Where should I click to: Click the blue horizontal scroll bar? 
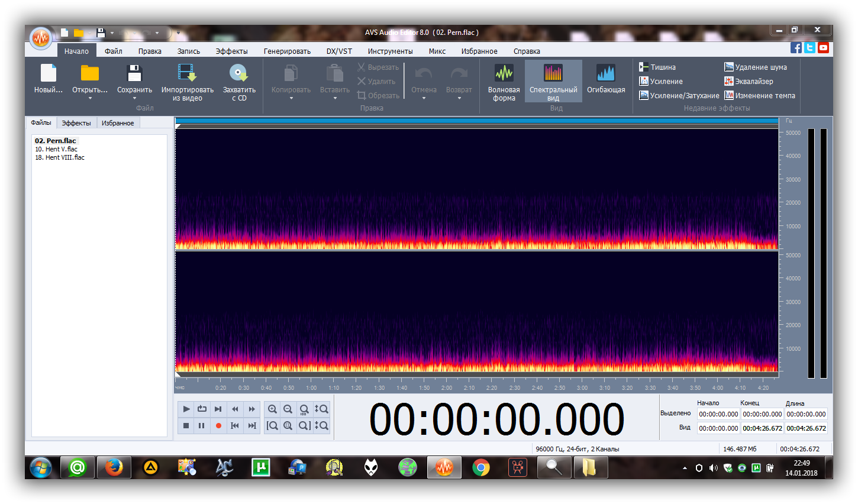click(477, 121)
